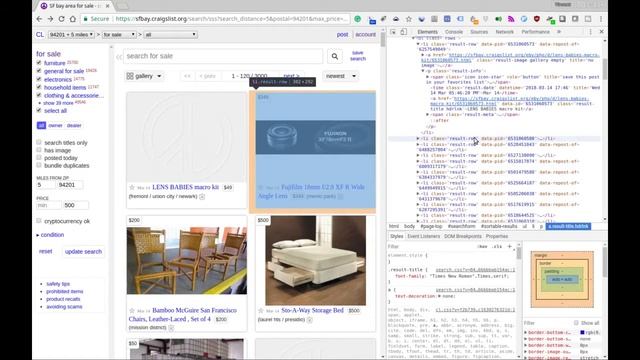This screenshot has width=640, height=360.
Task: Open the DOM Breakpoints pane tab
Action: (463, 236)
